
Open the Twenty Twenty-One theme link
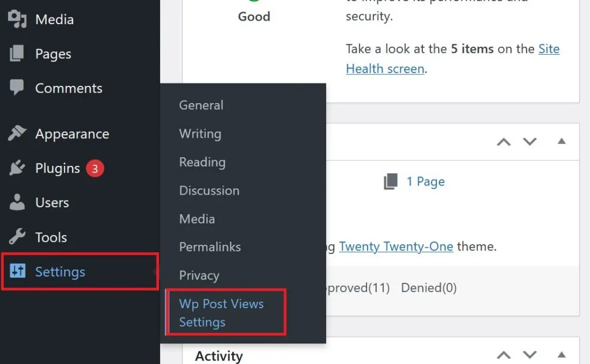396,247
